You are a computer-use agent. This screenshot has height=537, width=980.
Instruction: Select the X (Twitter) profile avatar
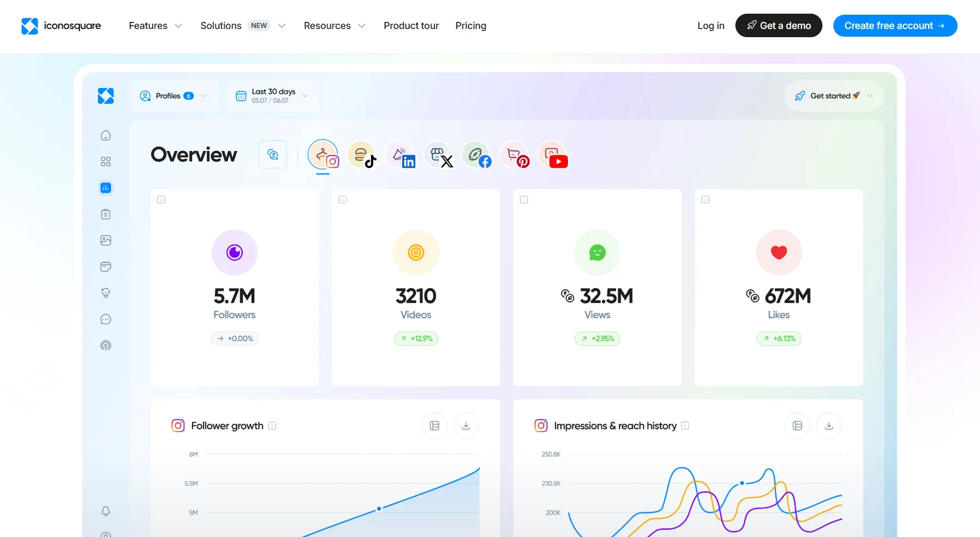[x=439, y=155]
